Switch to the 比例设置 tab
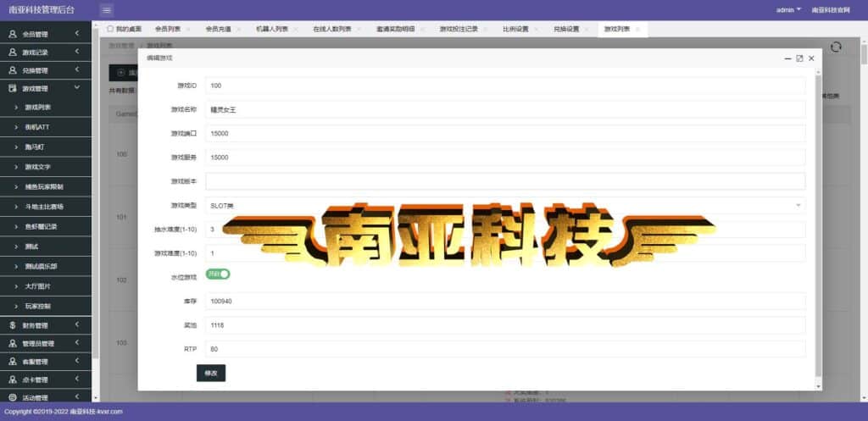The height and width of the screenshot is (421, 868). click(515, 30)
